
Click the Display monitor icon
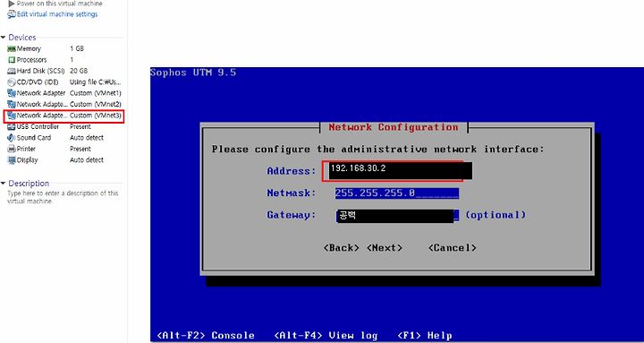(12, 160)
